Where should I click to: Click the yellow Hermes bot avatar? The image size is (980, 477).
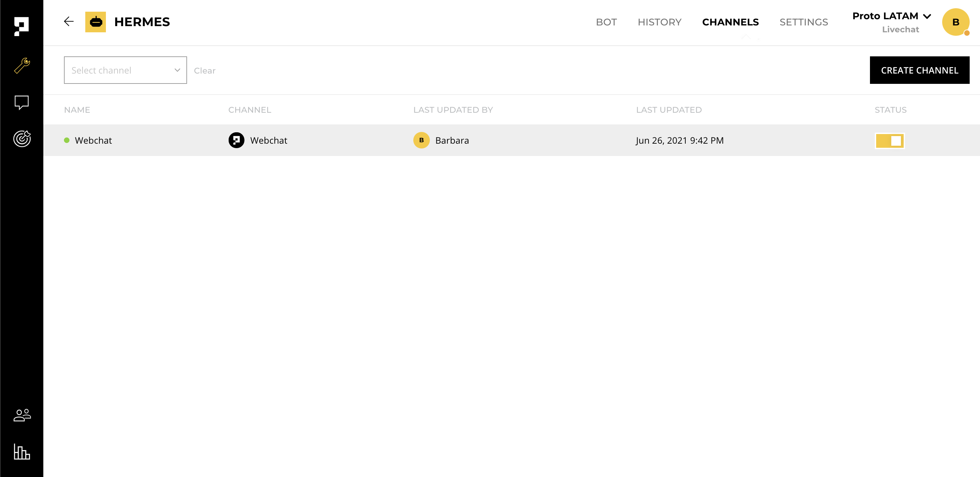coord(96,22)
